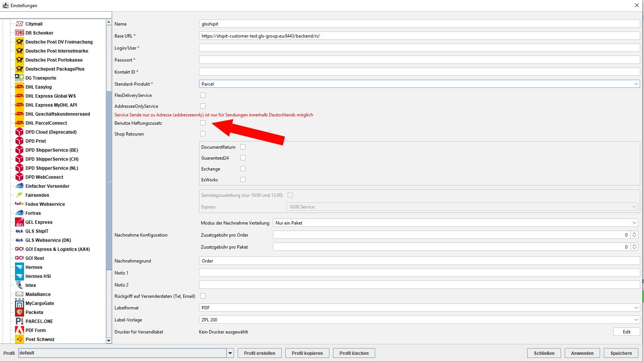The width and height of the screenshot is (644, 362).
Task: Click the GO! Express & Logistics icon
Action: coord(20,249)
